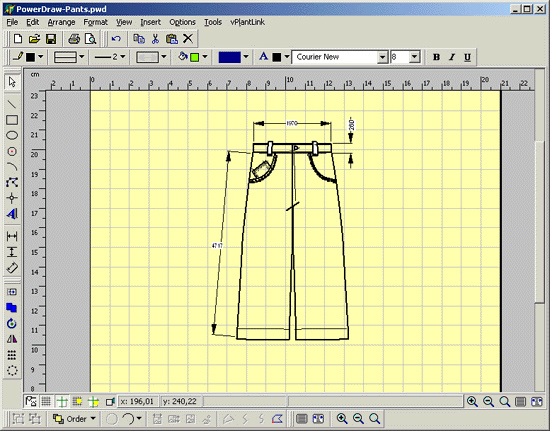Viewport: 550px width, 431px height.
Task: Open the Edit menu
Action: (33, 22)
